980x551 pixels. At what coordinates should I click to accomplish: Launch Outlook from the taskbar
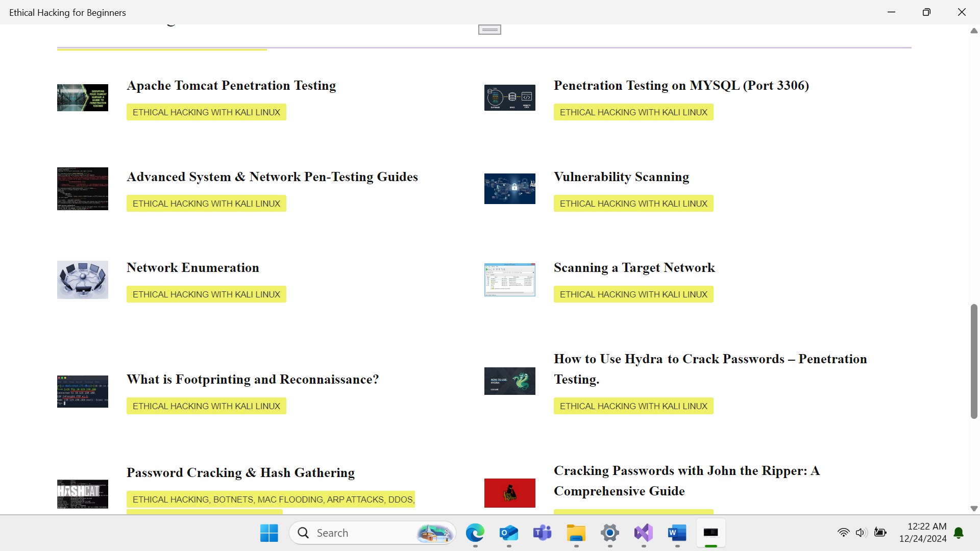[508, 533]
